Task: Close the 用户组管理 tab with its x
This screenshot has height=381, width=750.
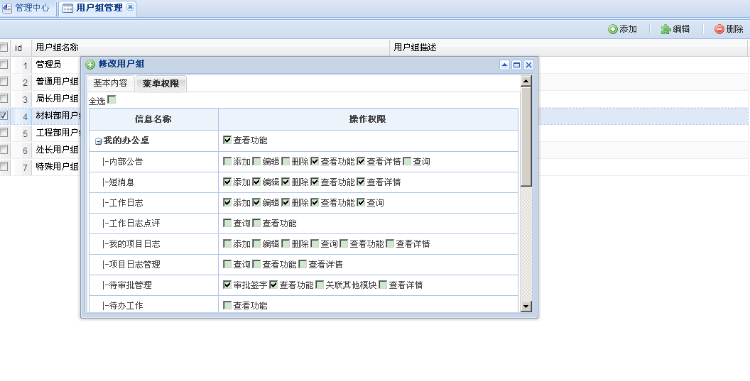Action: click(x=130, y=7)
